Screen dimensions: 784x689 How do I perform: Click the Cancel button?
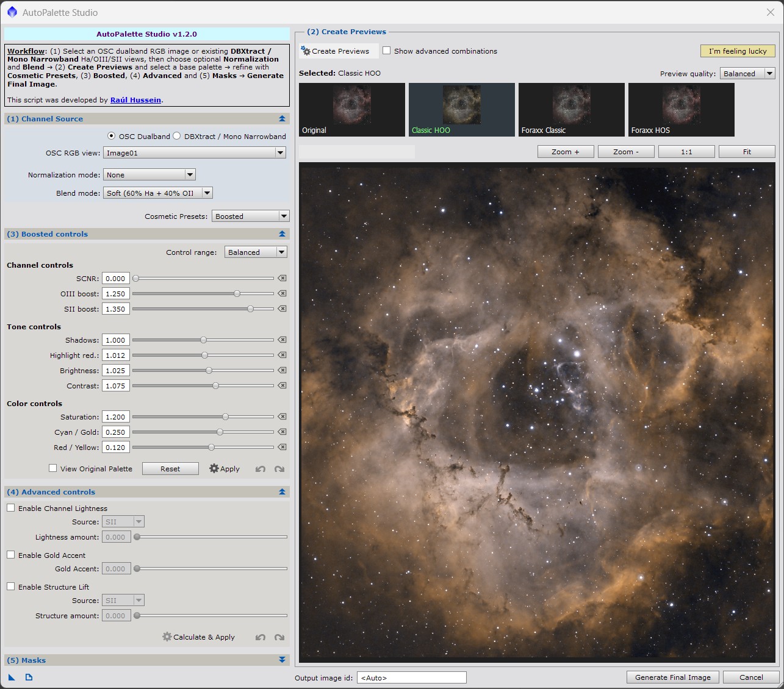[x=751, y=677]
